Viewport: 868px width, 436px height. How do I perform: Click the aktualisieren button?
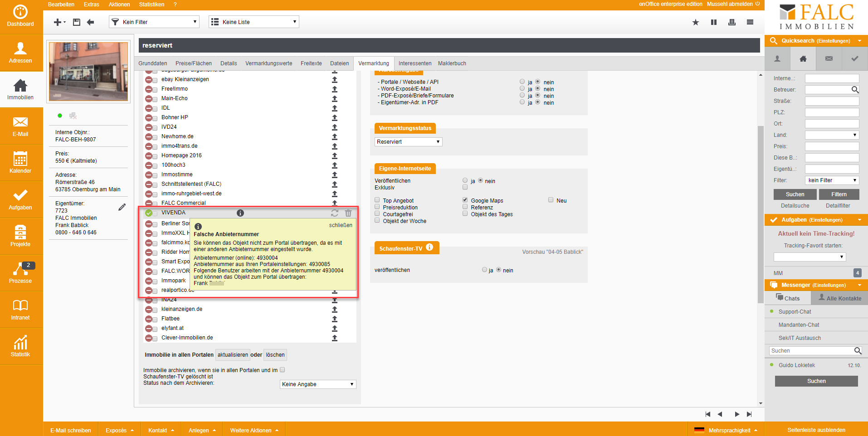[233, 355]
